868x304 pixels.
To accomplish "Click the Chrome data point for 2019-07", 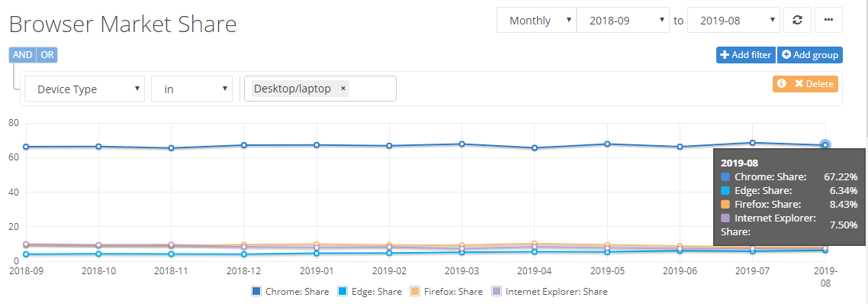I will (752, 143).
